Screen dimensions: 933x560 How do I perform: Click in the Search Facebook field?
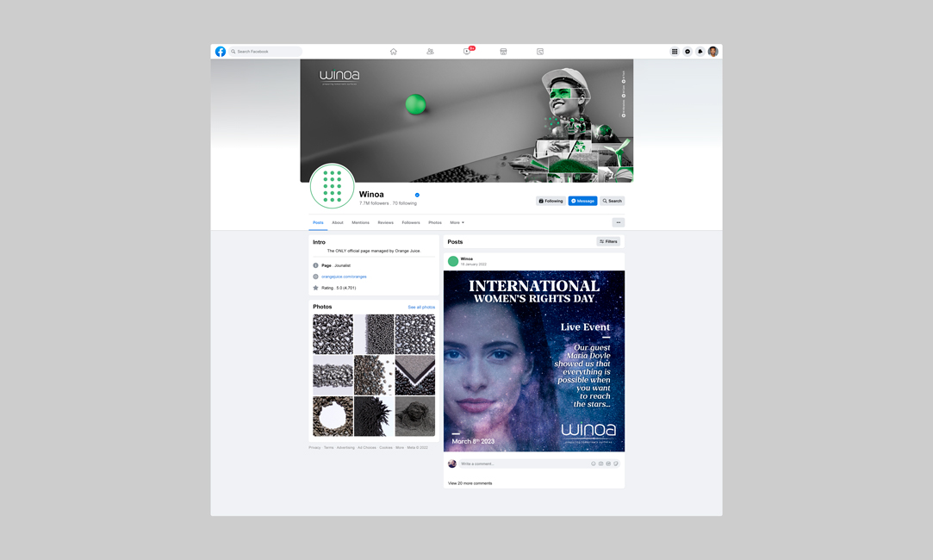pos(267,52)
